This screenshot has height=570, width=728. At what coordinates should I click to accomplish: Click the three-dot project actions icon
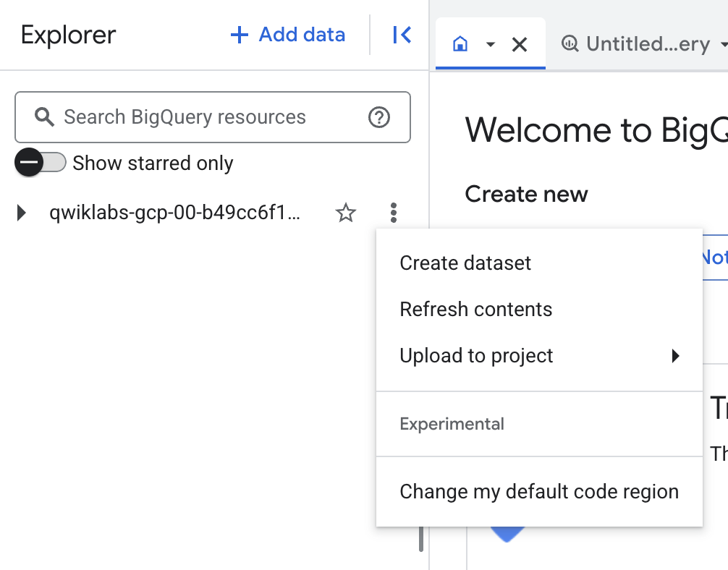(393, 213)
